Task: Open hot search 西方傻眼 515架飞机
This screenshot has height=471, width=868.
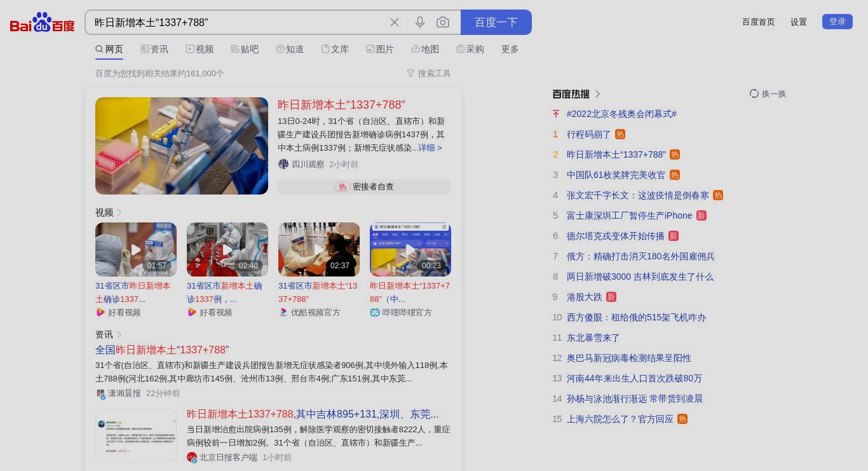Action: [x=636, y=317]
